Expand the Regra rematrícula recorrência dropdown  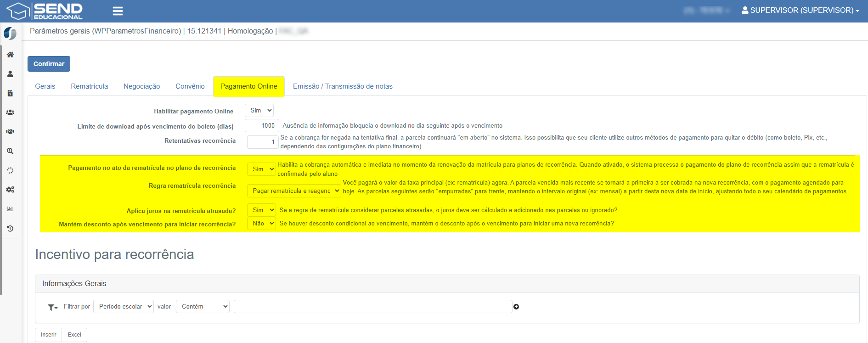[294, 191]
